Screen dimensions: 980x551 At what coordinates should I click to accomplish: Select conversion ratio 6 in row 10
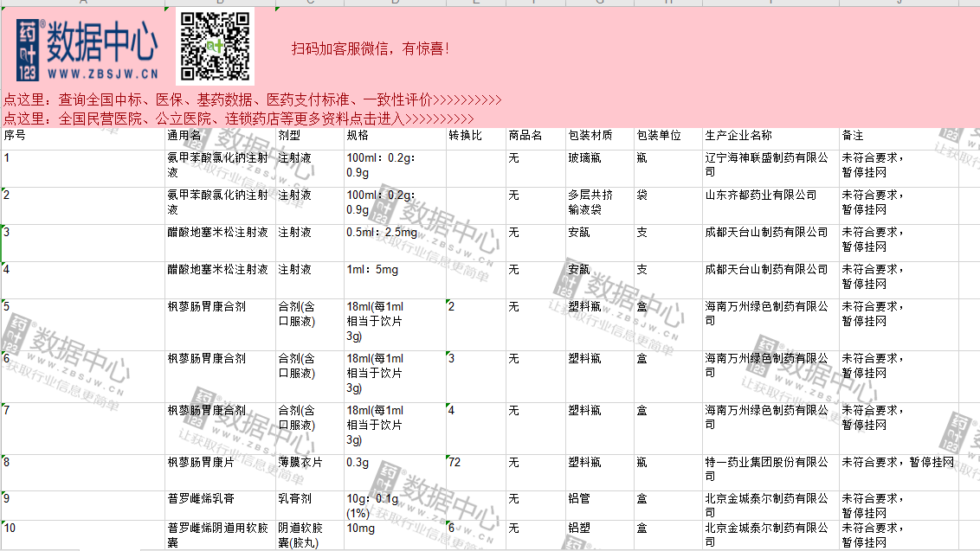pos(476,535)
